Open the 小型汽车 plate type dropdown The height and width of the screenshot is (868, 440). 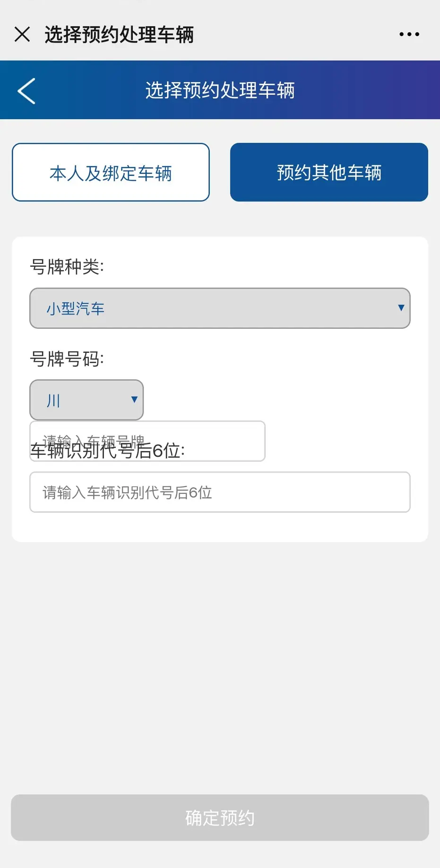[x=220, y=308]
